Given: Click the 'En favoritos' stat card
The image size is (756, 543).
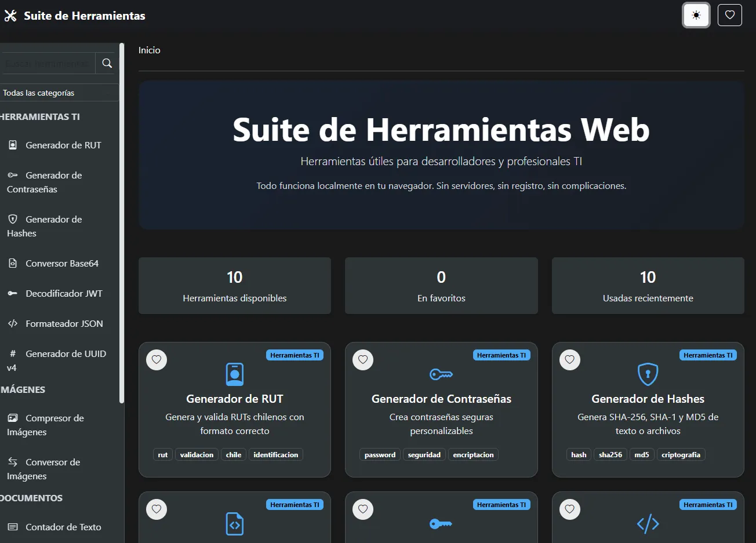Looking at the screenshot, I should 441,286.
